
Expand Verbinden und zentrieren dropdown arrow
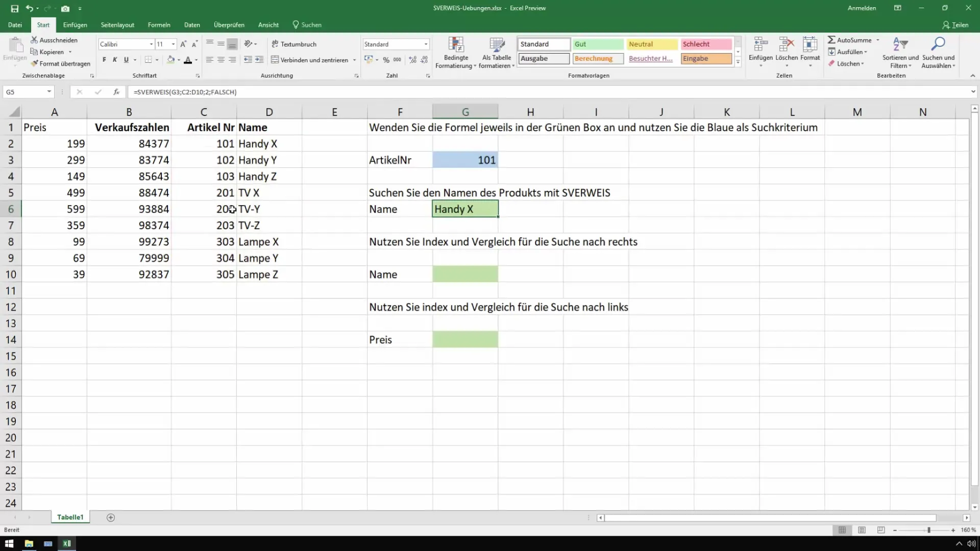(354, 60)
